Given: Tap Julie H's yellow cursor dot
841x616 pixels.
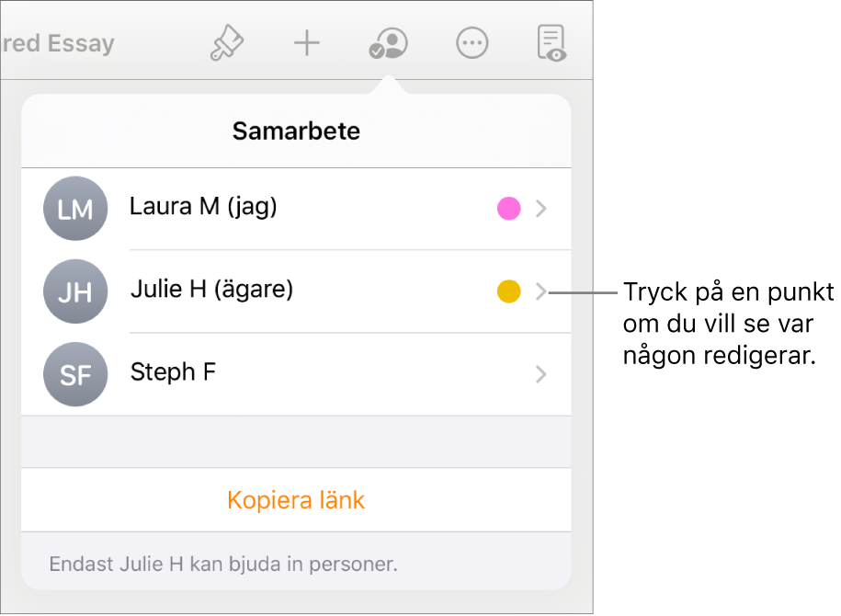Looking at the screenshot, I should click(x=508, y=291).
